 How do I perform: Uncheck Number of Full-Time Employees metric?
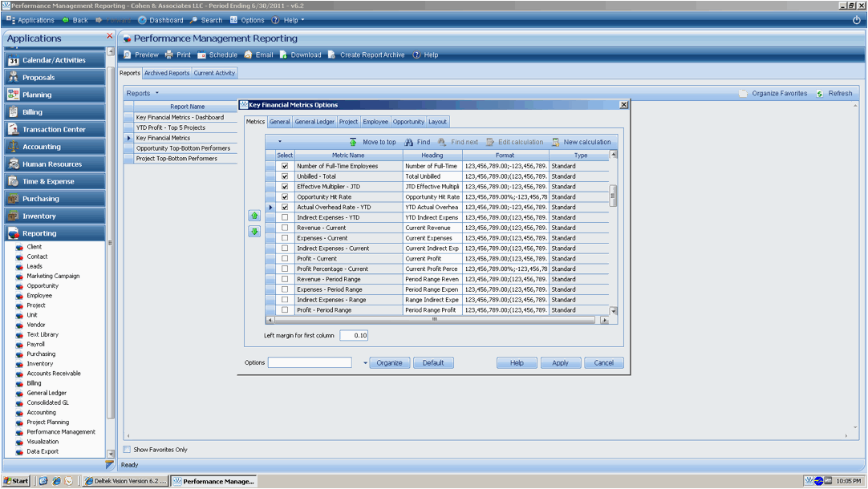pyautogui.click(x=285, y=166)
